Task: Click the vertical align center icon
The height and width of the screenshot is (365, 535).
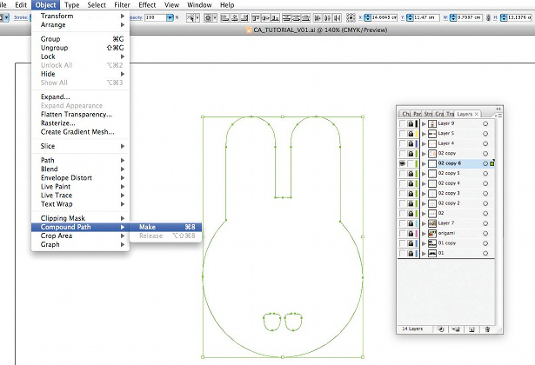Action: coord(265,18)
